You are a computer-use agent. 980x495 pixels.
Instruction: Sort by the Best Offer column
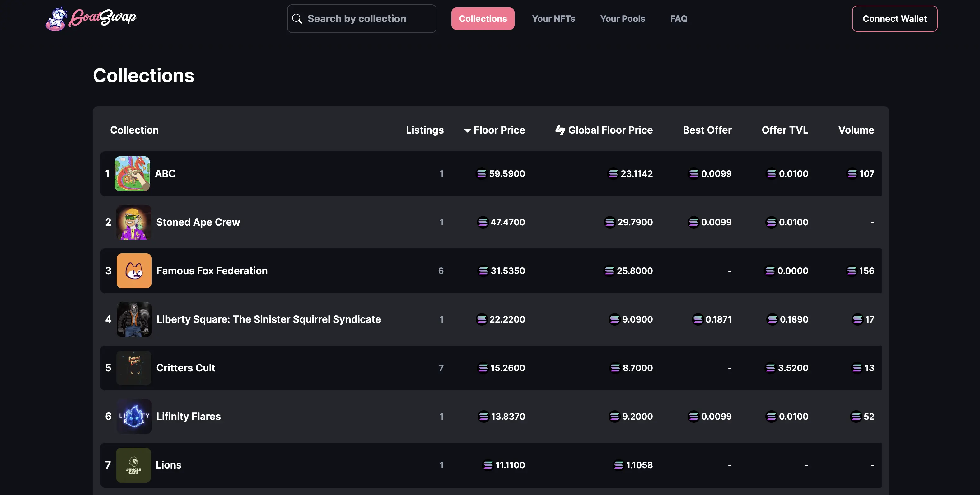707,130
